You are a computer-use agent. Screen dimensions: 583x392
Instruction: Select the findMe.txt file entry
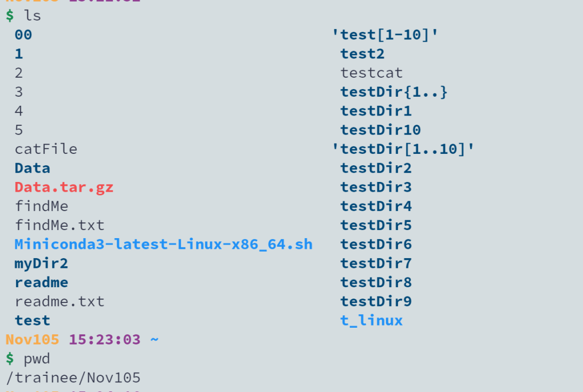(59, 225)
